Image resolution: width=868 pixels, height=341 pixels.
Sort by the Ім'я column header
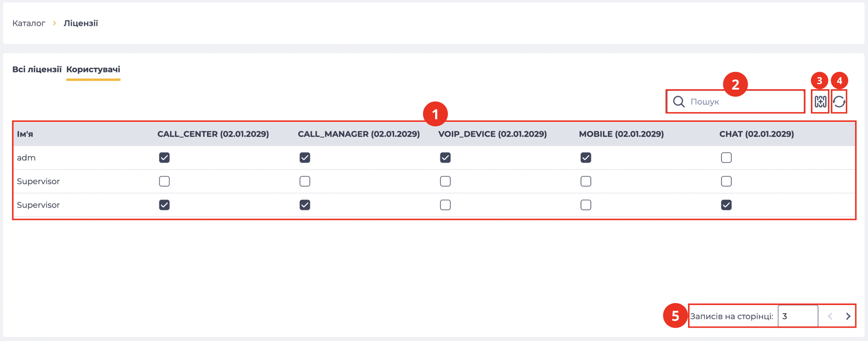coord(25,134)
